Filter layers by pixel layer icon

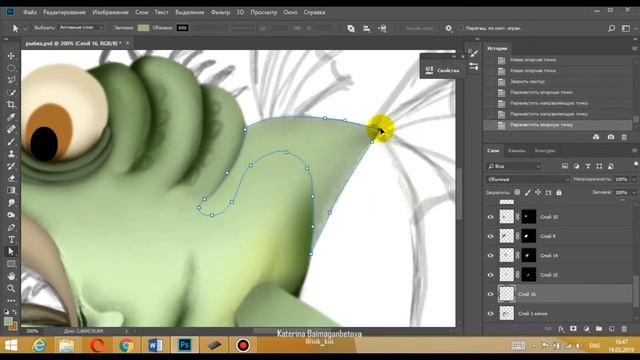[x=565, y=166]
